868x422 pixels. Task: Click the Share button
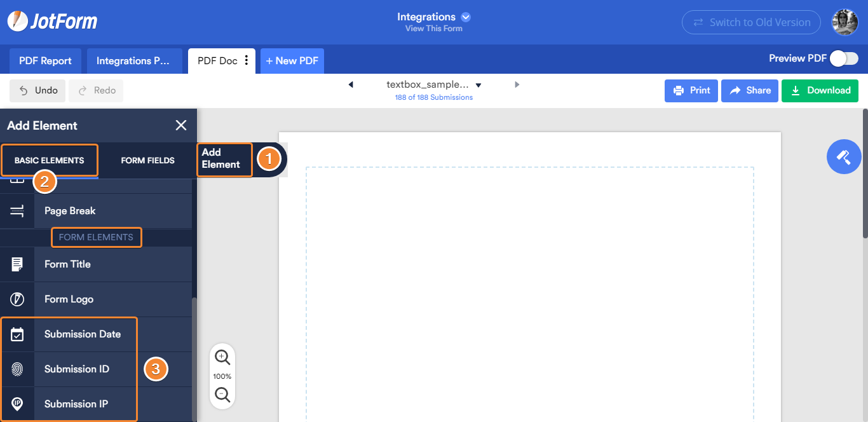coord(749,90)
